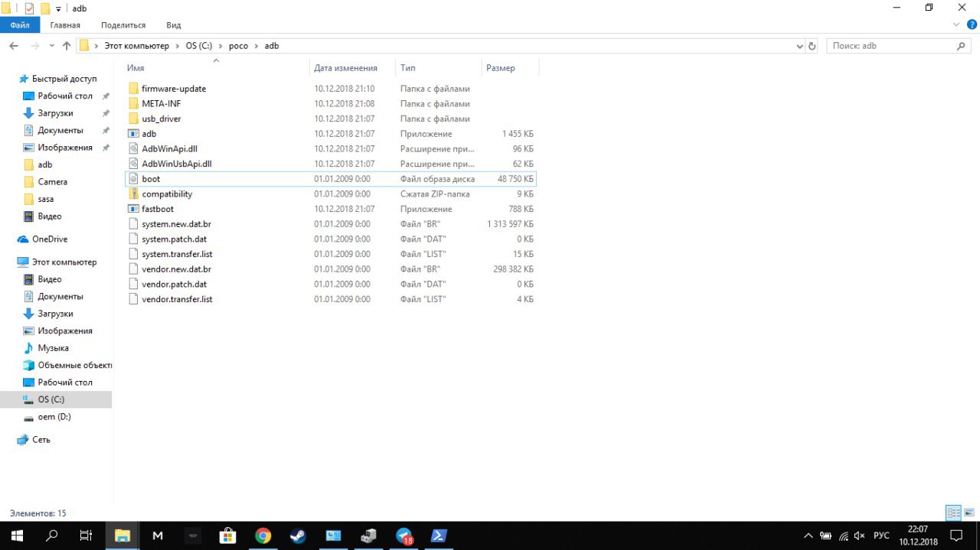Screen dimensions: 980x550
Task: Select the AdbWinUsbApi.dll file icon
Action: [133, 164]
